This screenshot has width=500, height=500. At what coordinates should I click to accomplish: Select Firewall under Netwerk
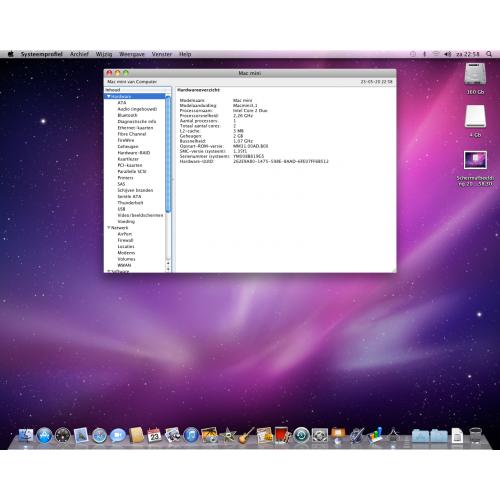125,240
